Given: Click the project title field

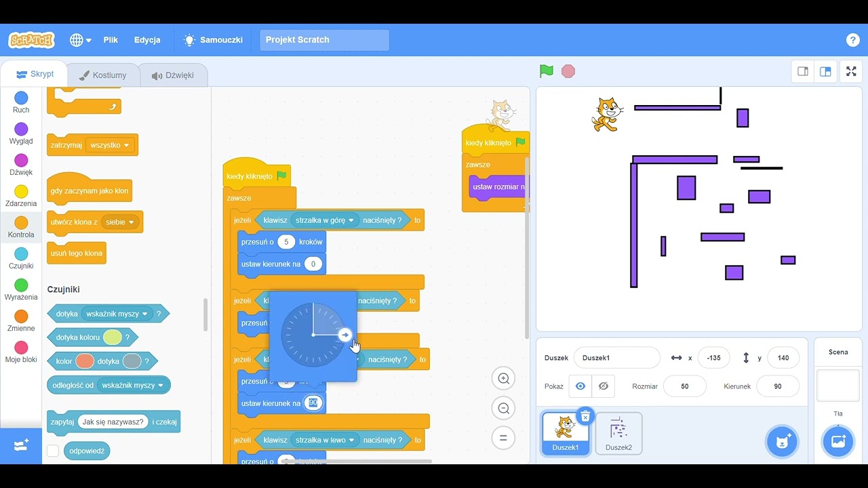Looking at the screenshot, I should pos(324,40).
